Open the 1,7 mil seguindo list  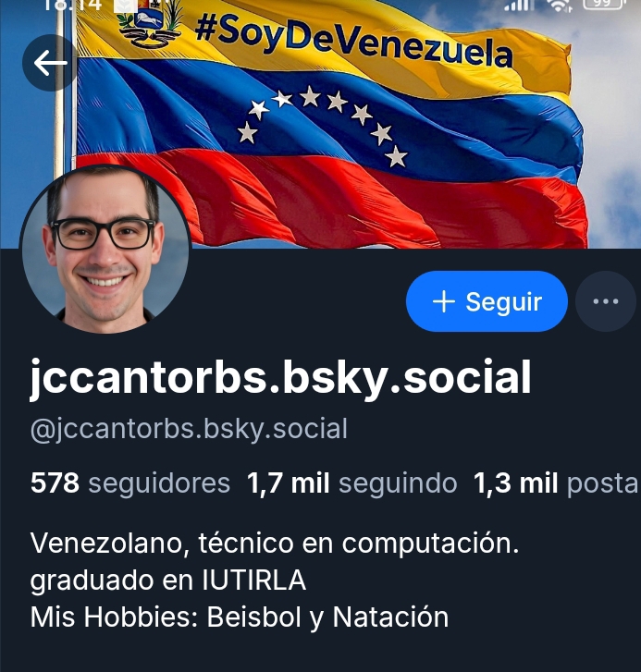tap(352, 483)
